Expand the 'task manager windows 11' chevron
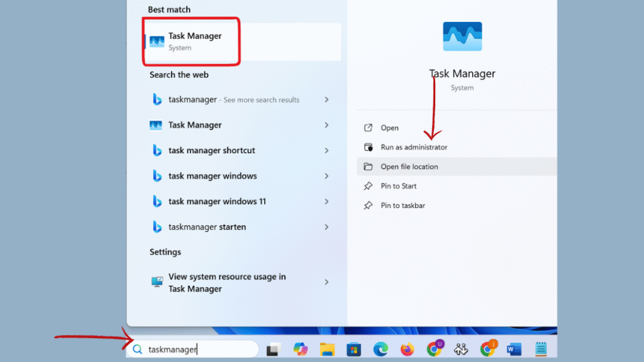This screenshot has width=644, height=362. tap(326, 202)
